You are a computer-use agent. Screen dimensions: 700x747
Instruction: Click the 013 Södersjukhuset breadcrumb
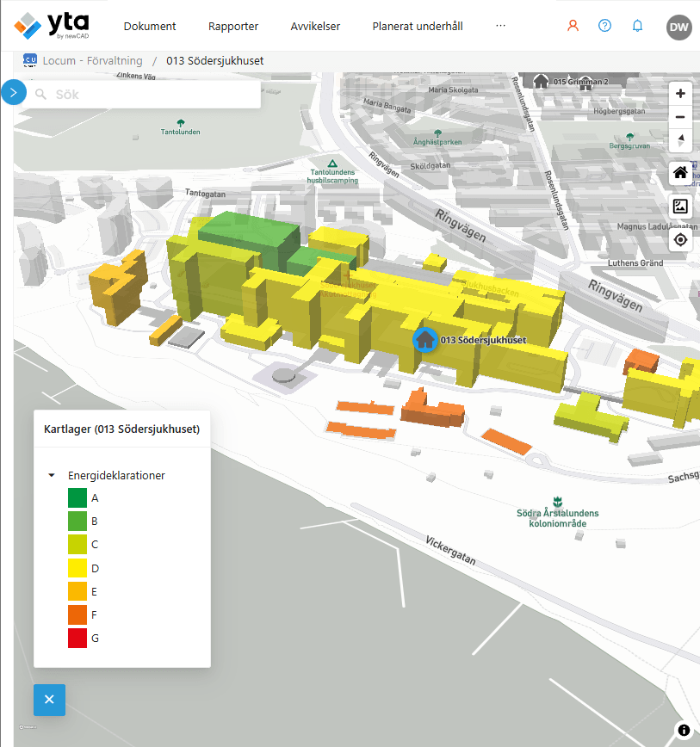pyautogui.click(x=215, y=60)
